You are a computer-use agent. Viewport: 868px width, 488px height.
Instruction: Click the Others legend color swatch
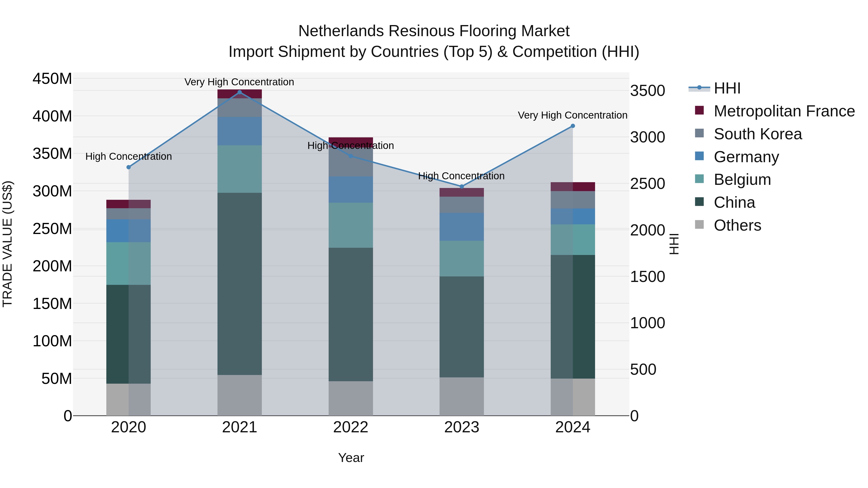(x=699, y=224)
